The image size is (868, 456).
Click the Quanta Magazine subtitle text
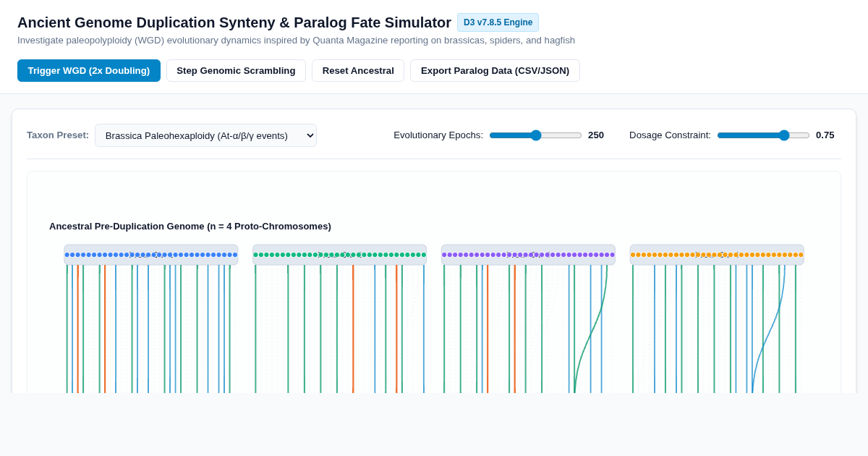tap(296, 41)
